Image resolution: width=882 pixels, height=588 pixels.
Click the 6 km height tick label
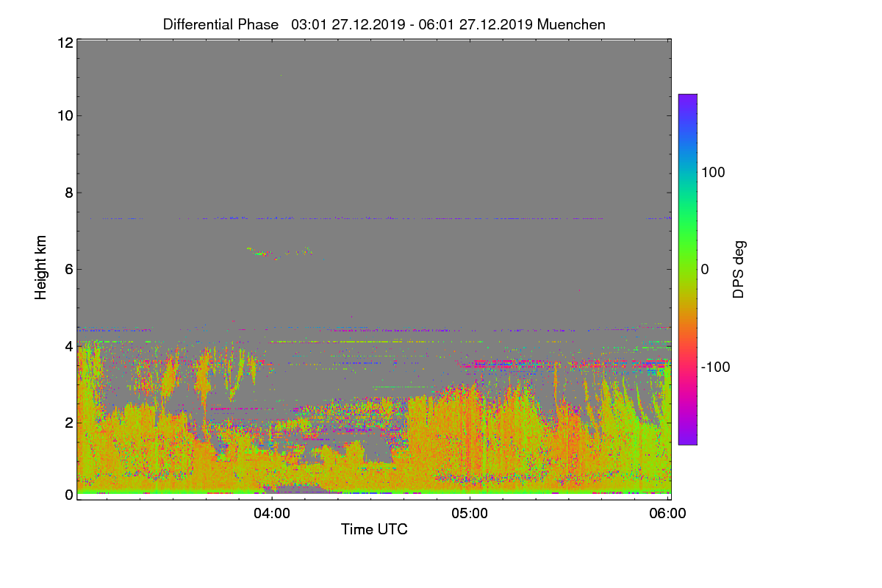(68, 269)
